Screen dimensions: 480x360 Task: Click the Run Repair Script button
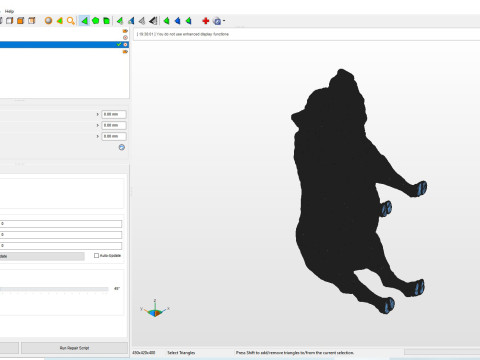[x=74, y=348]
